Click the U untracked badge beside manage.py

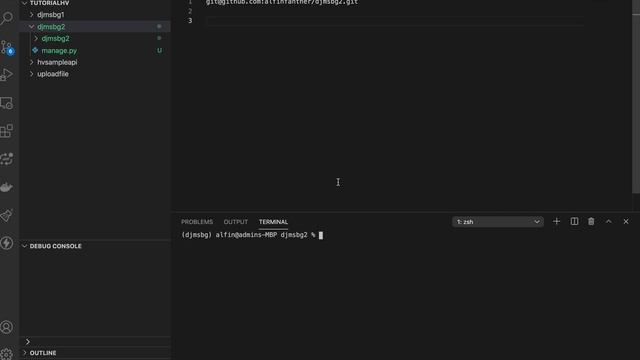pos(159,51)
